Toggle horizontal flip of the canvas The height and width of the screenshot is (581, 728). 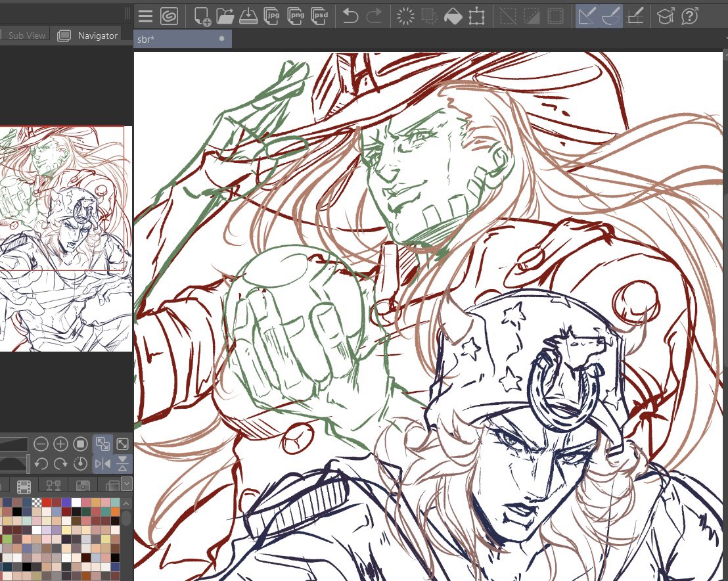[x=102, y=463]
